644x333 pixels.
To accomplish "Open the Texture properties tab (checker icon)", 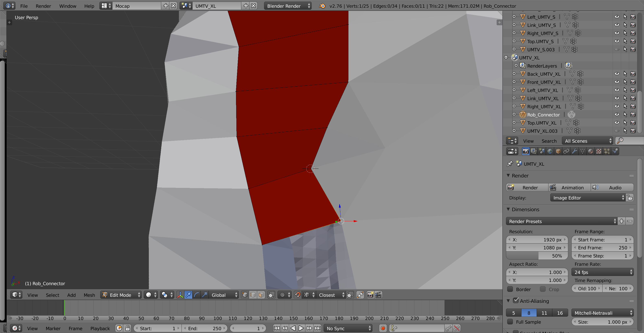I will [x=599, y=151].
